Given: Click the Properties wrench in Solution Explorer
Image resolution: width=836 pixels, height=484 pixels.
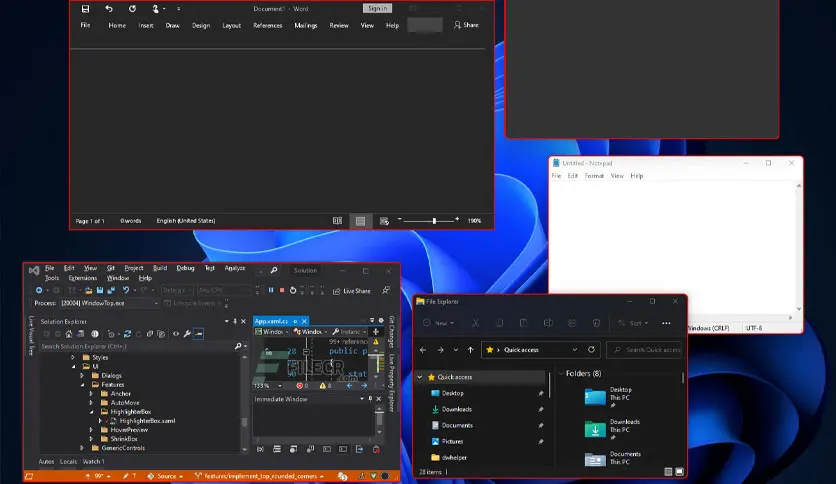Looking at the screenshot, I should tap(187, 334).
